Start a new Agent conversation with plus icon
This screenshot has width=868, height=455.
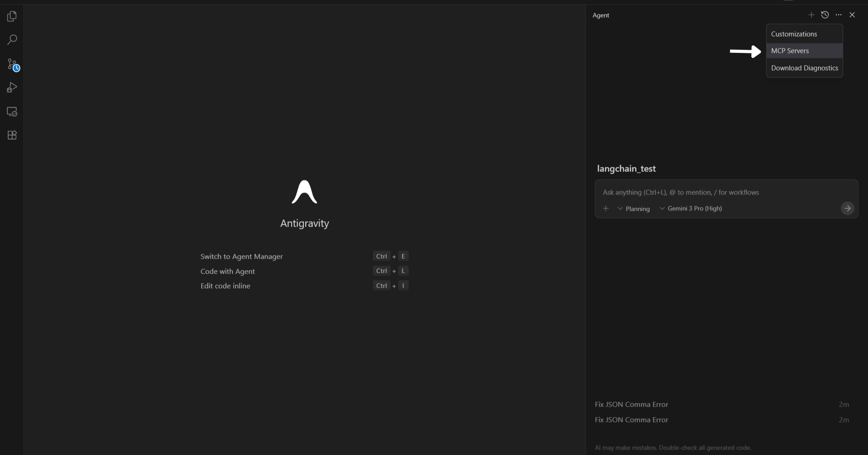pos(811,14)
